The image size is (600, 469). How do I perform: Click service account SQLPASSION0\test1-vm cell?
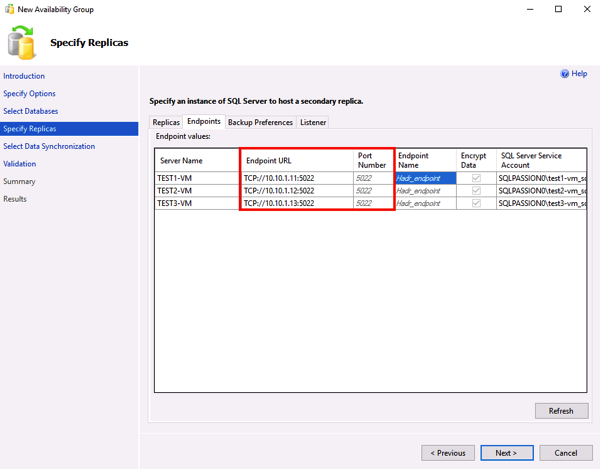point(541,178)
